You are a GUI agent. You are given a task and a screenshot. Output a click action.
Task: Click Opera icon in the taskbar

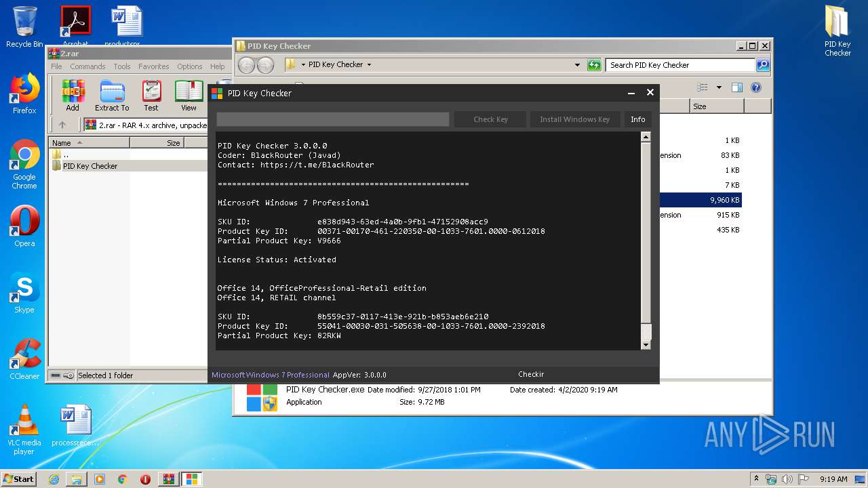click(145, 479)
